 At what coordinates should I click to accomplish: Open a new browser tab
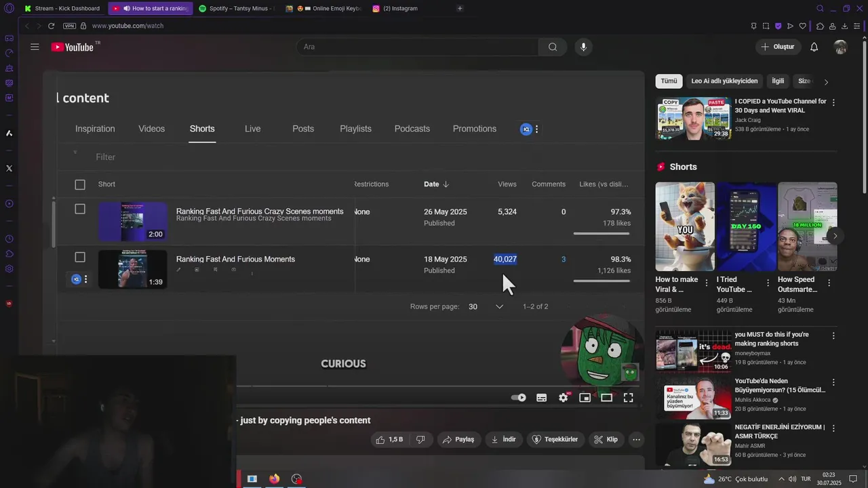[460, 8]
